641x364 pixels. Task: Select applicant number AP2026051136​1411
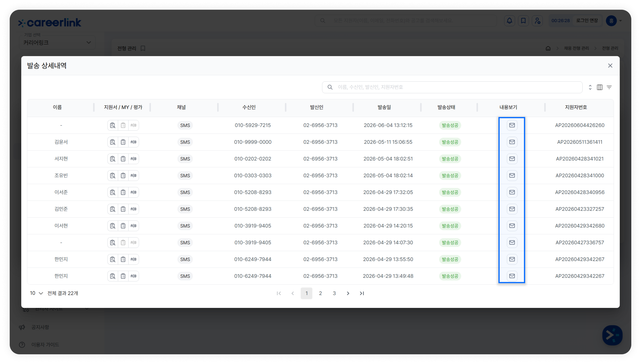[x=580, y=142]
